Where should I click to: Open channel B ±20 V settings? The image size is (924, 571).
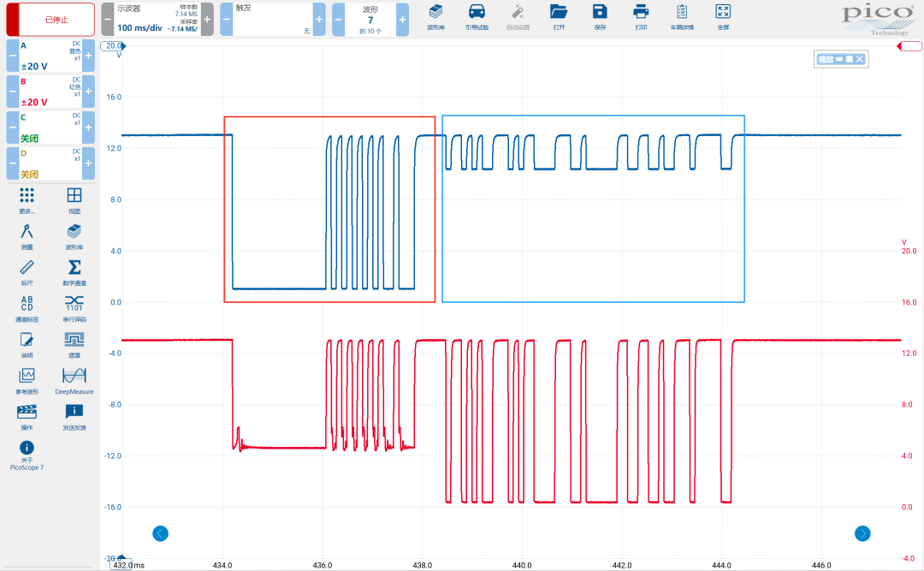click(x=50, y=92)
